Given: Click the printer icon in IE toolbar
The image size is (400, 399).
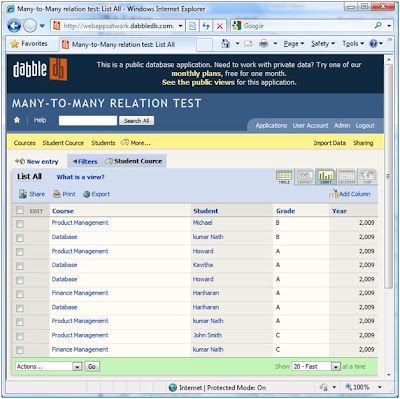Looking at the screenshot, I should [x=264, y=44].
